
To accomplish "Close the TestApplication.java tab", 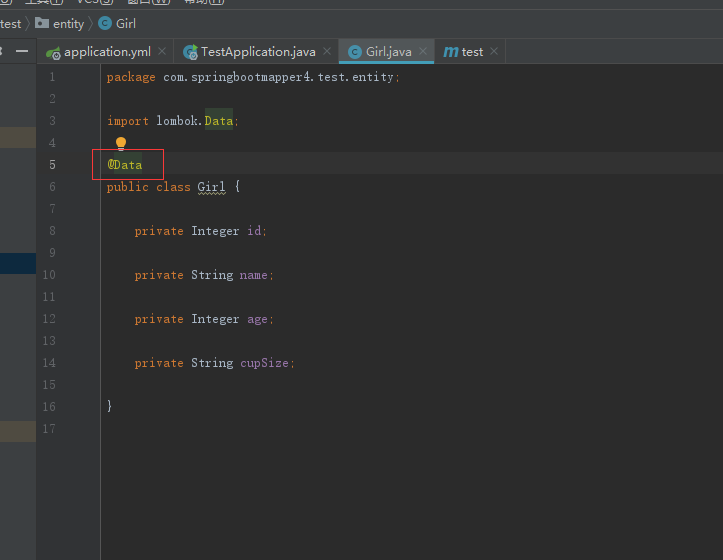I will 327,52.
